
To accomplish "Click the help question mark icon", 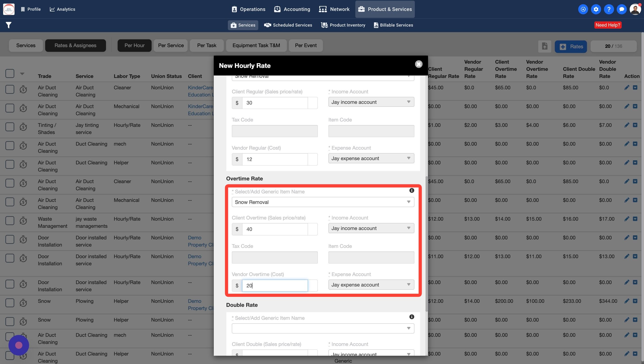I will click(609, 9).
